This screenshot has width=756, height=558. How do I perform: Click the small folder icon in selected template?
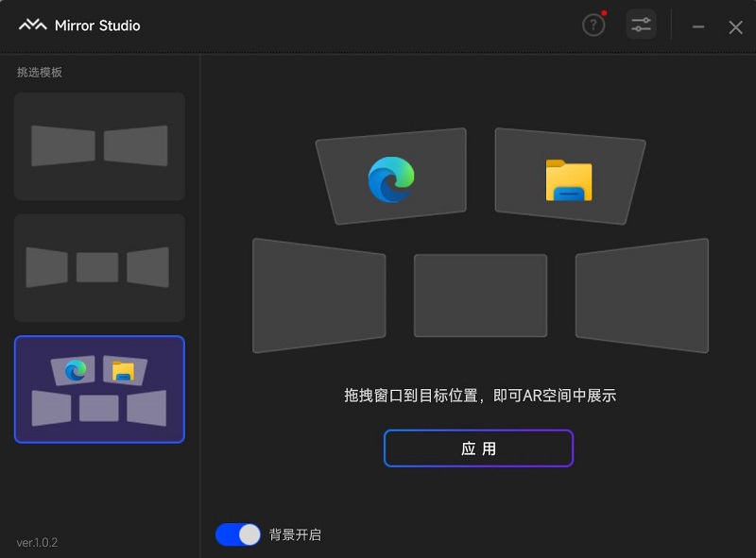123,371
